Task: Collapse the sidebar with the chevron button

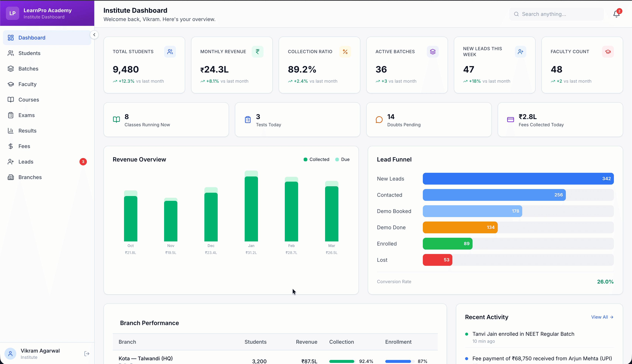Action: point(94,35)
